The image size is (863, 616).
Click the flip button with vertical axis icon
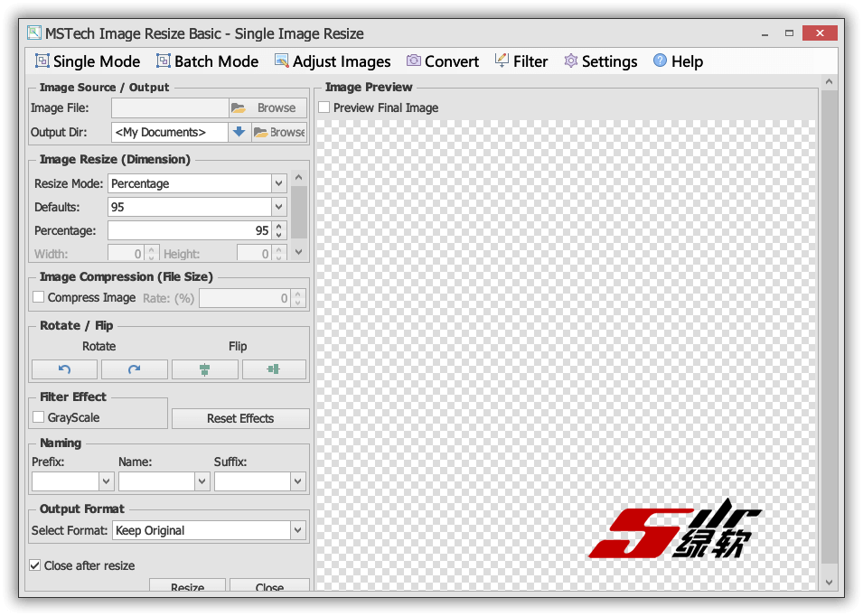[204, 369]
